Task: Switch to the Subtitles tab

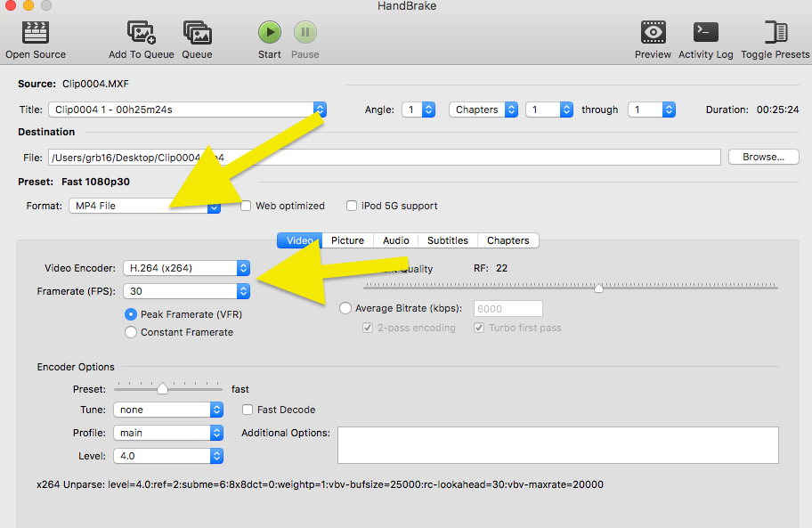Action: (x=448, y=240)
